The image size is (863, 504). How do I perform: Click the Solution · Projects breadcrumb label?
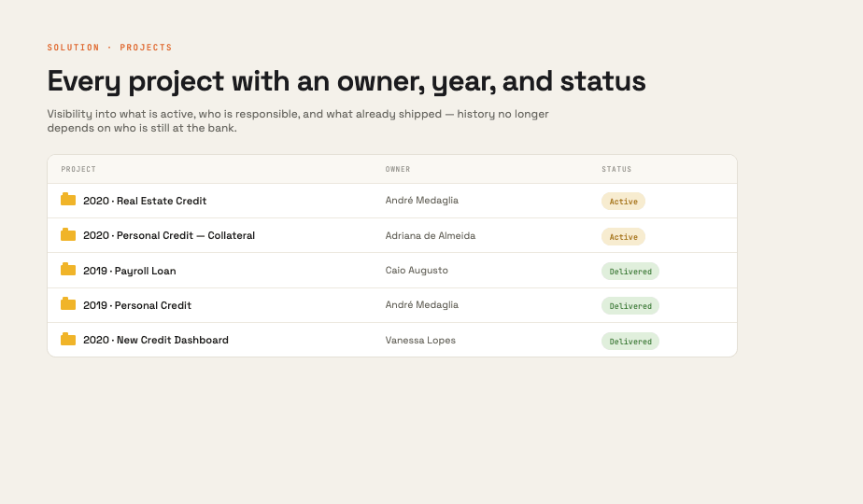(109, 48)
